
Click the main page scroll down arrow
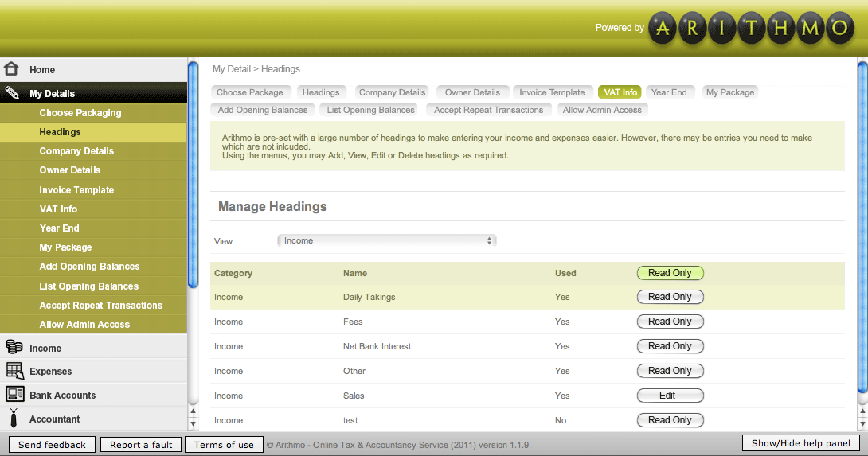[862, 424]
